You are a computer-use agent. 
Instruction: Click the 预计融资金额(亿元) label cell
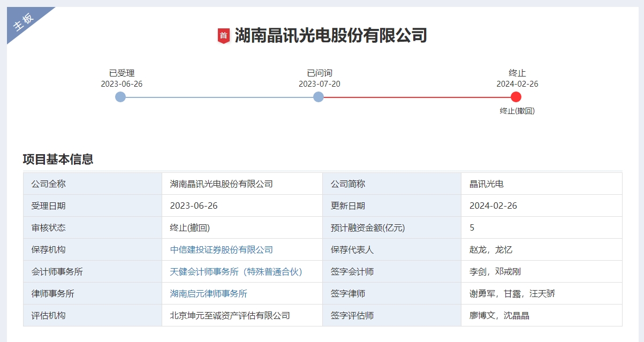pyautogui.click(x=368, y=228)
